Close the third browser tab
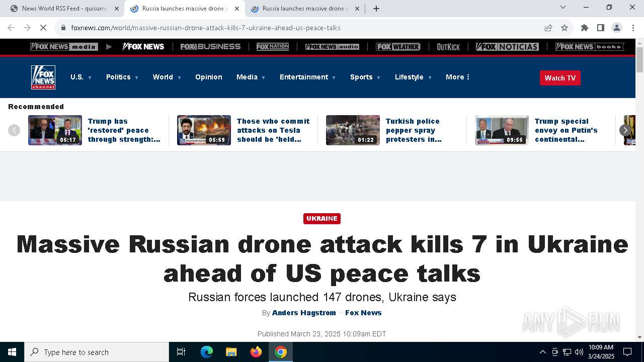The height and width of the screenshot is (362, 644). pos(357,9)
